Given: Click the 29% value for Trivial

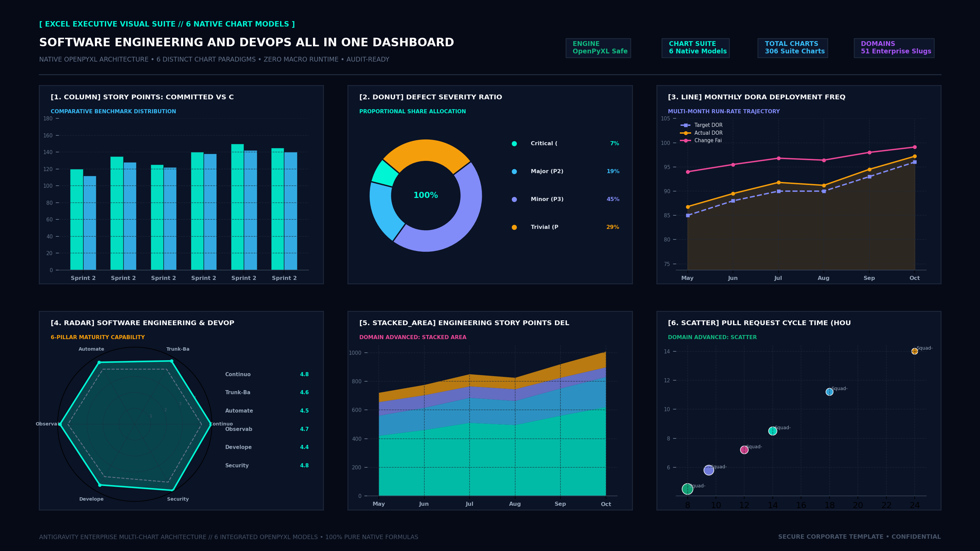Looking at the screenshot, I should [x=613, y=227].
